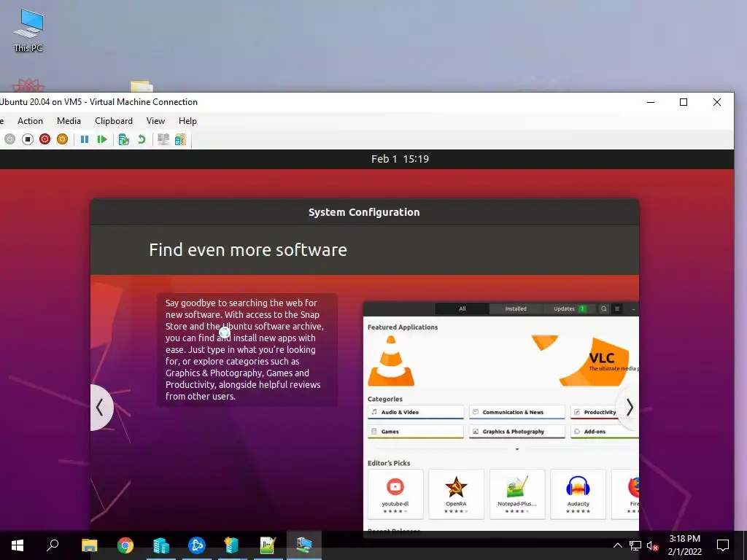Open File Explorer from the taskbar
Screen dimensions: 747x560
(x=90, y=545)
